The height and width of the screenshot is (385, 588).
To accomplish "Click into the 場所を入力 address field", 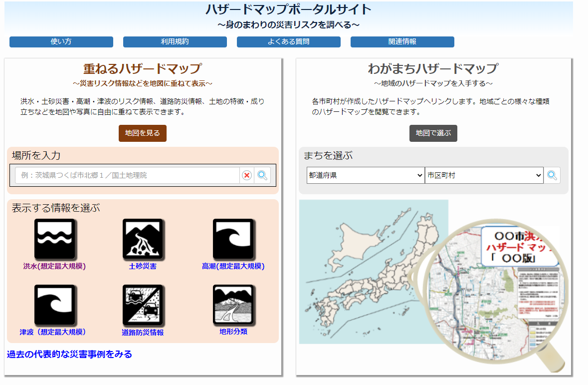I will coord(127,175).
